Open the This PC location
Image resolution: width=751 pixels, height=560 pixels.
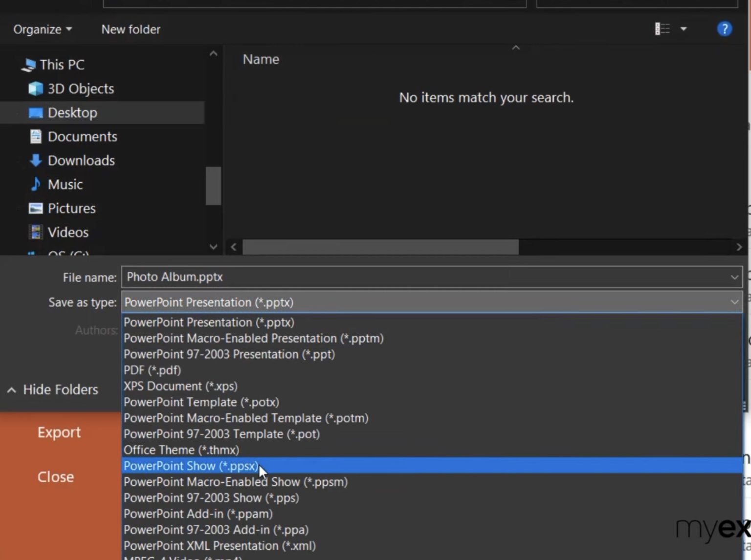point(62,64)
